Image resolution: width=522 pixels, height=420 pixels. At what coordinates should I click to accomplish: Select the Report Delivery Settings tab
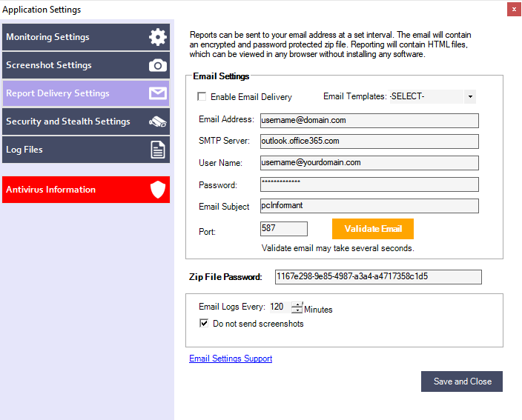[86, 93]
